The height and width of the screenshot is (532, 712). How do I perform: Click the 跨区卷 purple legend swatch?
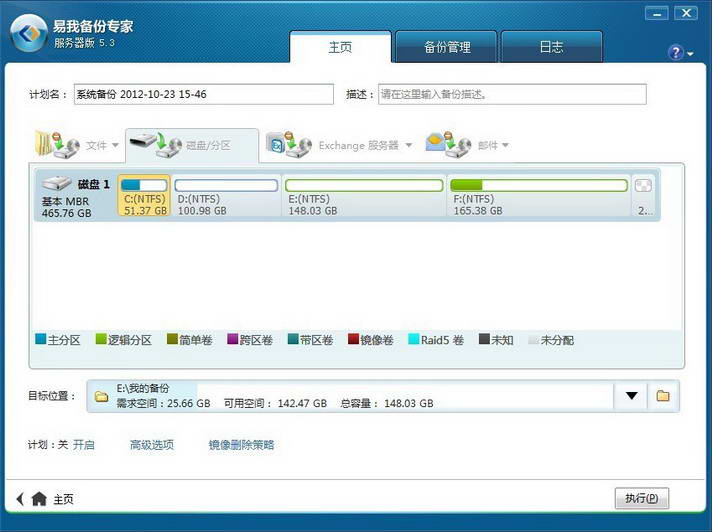click(x=232, y=339)
